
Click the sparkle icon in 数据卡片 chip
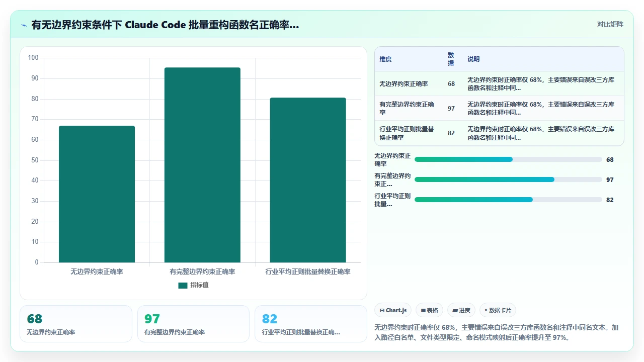[x=486, y=311]
